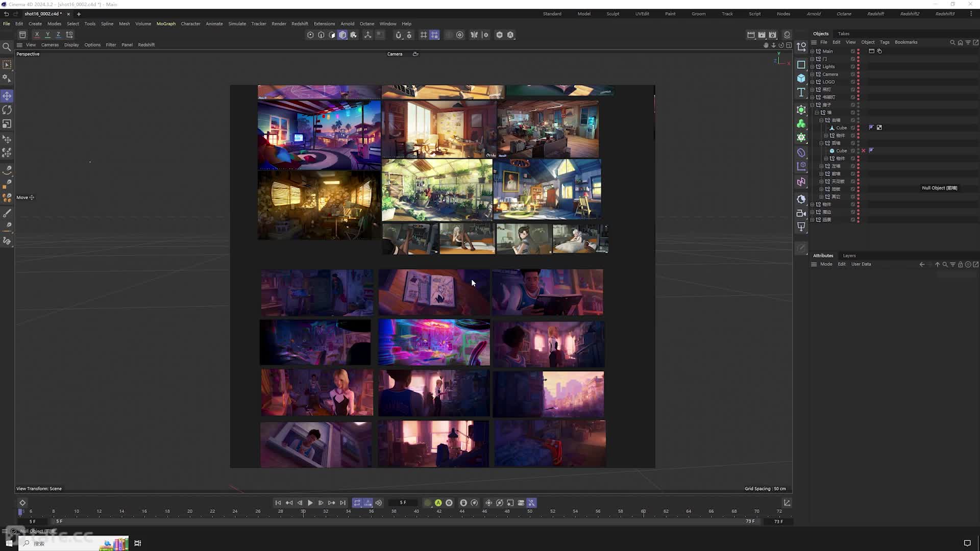Jump to the previous keyframe
The height and width of the screenshot is (551, 980).
click(289, 503)
